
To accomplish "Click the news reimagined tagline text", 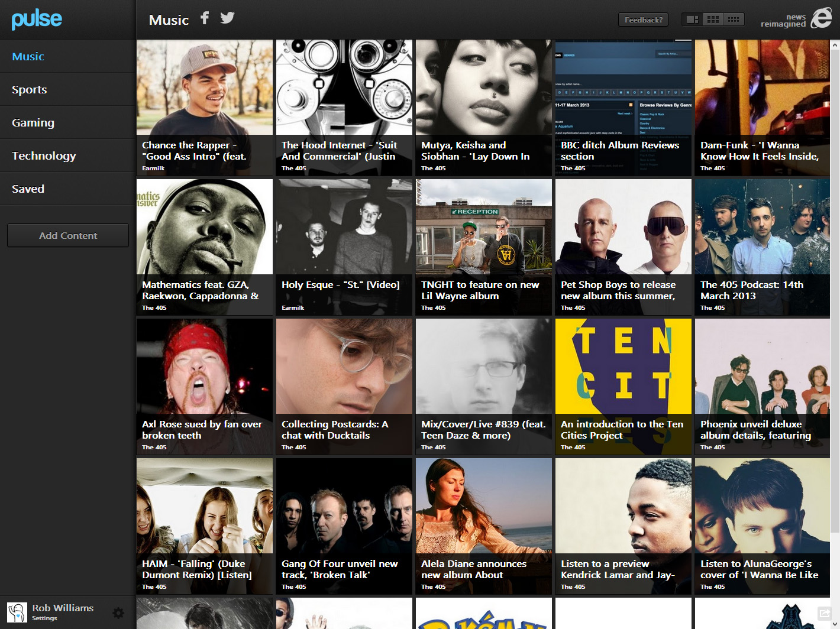I will [x=783, y=21].
